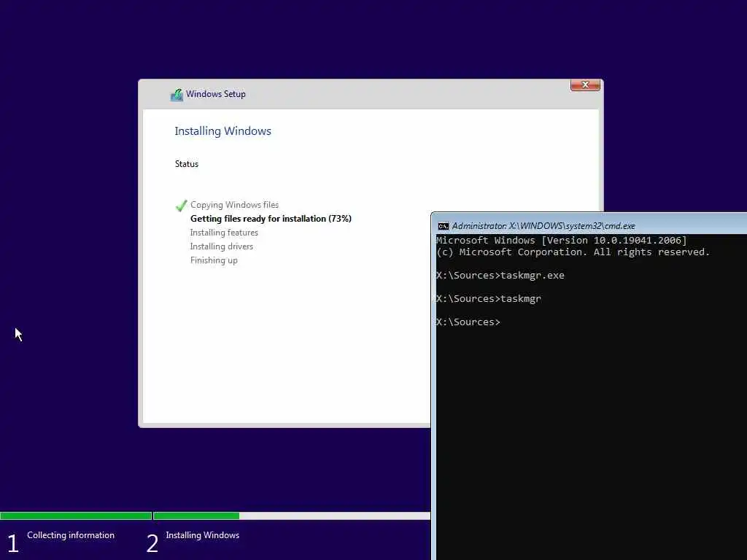Click the cmd.exe window title icon
The image size is (747, 560).
coord(443,226)
